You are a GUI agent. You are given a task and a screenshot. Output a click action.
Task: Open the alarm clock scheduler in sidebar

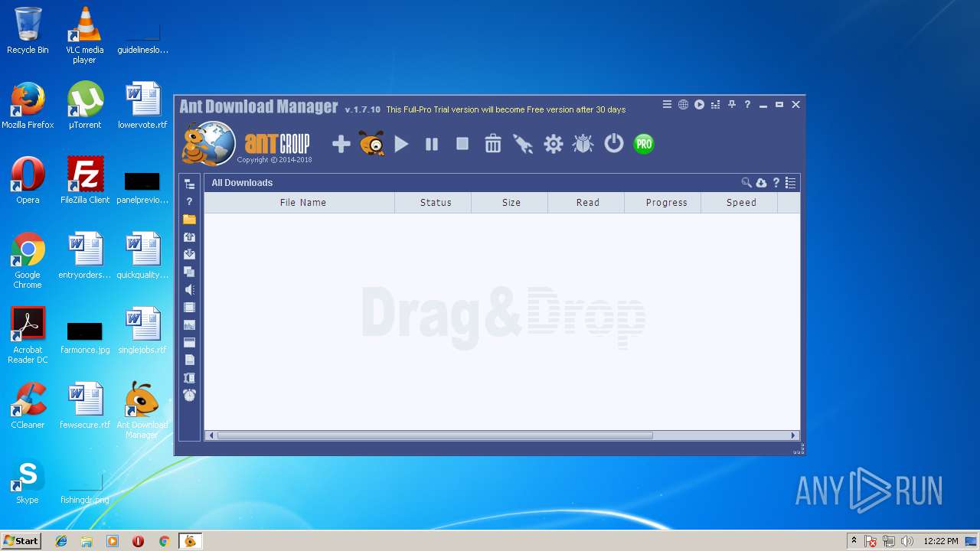pyautogui.click(x=189, y=395)
